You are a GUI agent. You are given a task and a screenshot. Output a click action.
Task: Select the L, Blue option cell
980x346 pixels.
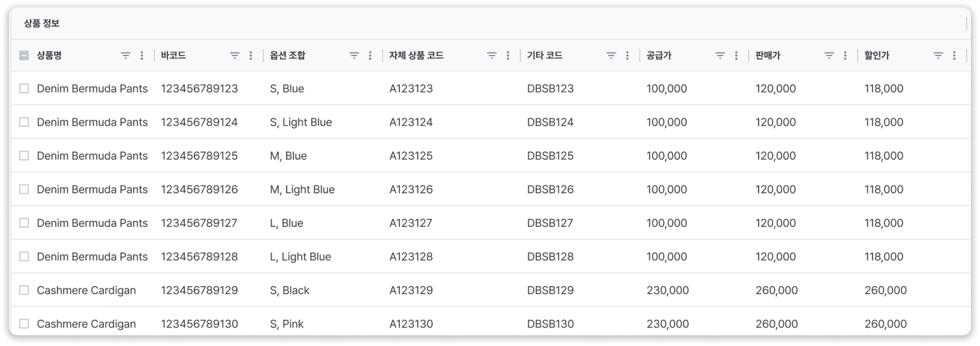(x=286, y=223)
